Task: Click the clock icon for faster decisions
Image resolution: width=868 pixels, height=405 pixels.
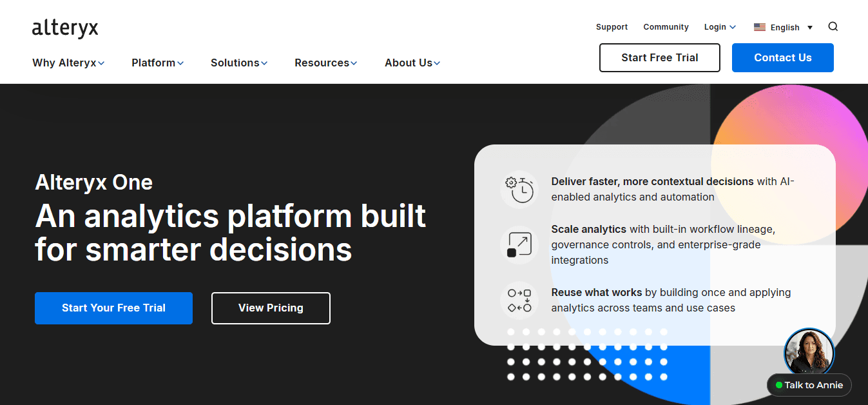Action: pyautogui.click(x=519, y=190)
